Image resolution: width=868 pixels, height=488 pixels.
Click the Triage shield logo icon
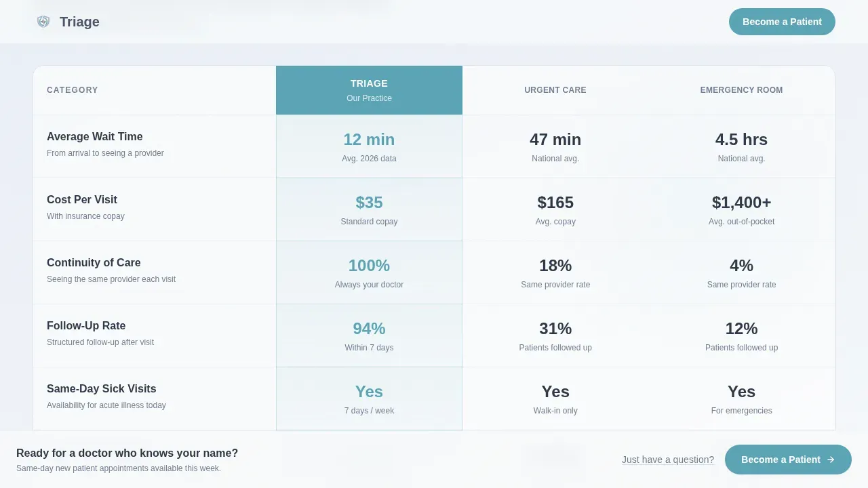point(43,22)
